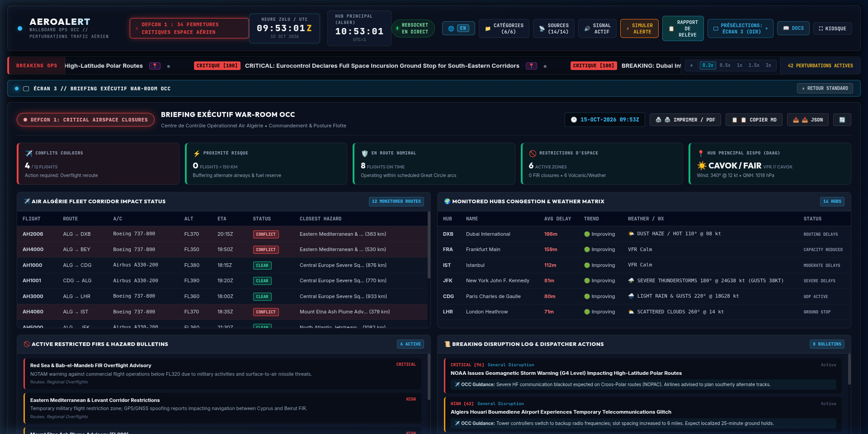Open the Docs link
The image size is (868, 434).
point(793,28)
